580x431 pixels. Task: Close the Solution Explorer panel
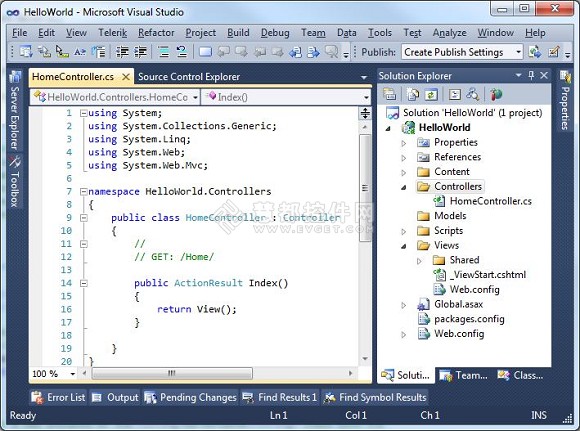(544, 75)
